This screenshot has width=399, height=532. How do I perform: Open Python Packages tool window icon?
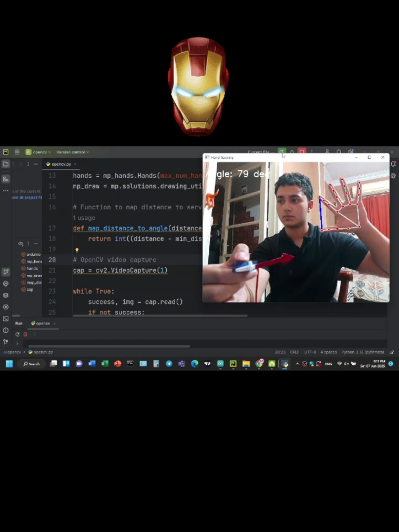click(x=6, y=295)
